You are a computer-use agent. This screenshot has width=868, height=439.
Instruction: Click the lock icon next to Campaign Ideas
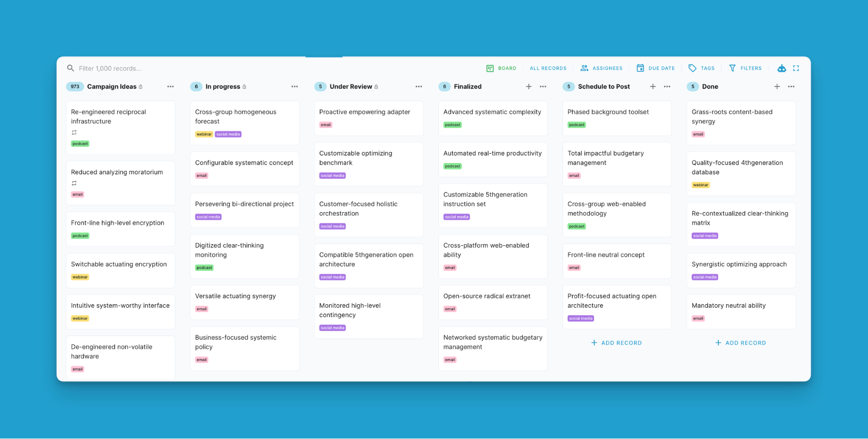click(x=141, y=87)
